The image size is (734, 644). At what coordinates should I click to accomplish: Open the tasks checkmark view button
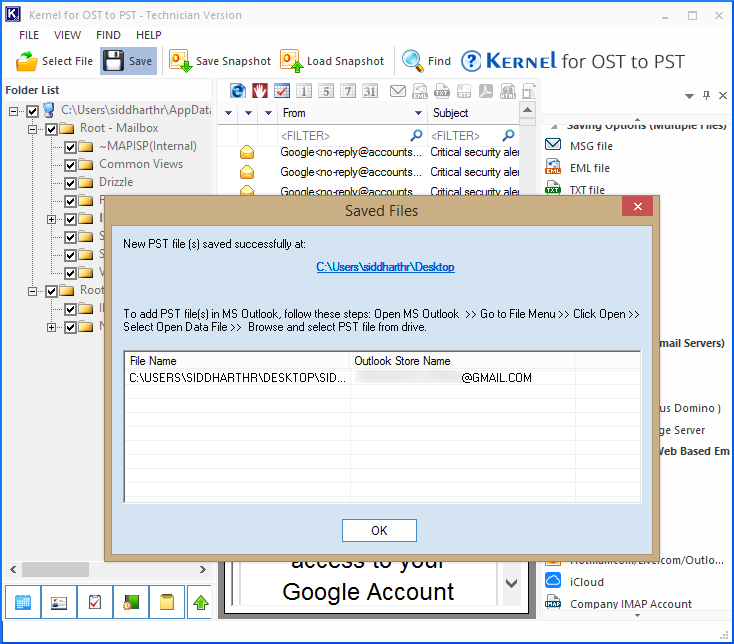[x=95, y=602]
